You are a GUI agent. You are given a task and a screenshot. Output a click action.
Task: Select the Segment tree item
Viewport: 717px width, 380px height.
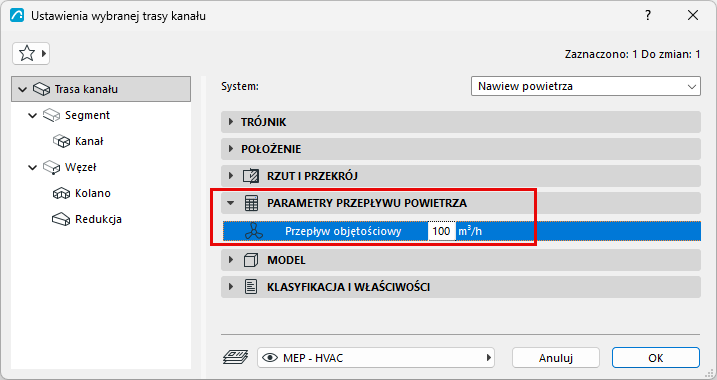(x=87, y=115)
